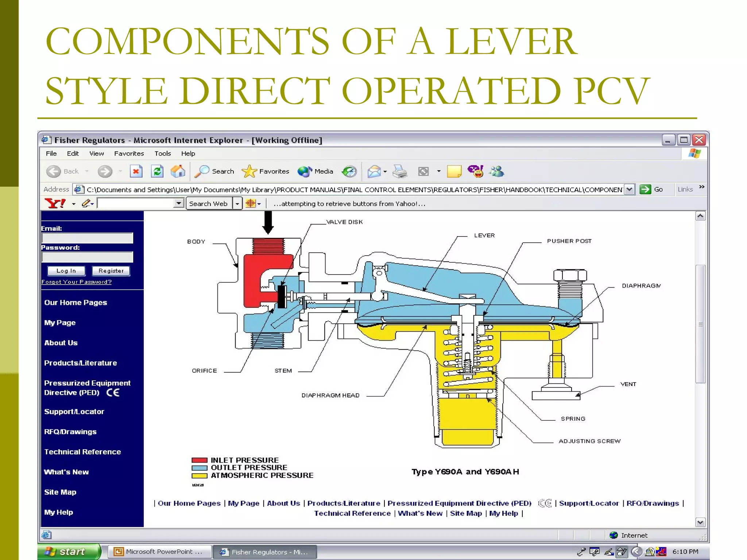The height and width of the screenshot is (560, 747).
Task: Click the Yahoo Y! logo icon
Action: pos(55,203)
